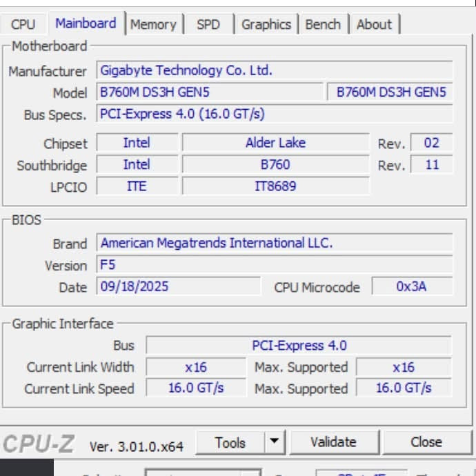Expand the Tools dropdown arrow

click(275, 442)
